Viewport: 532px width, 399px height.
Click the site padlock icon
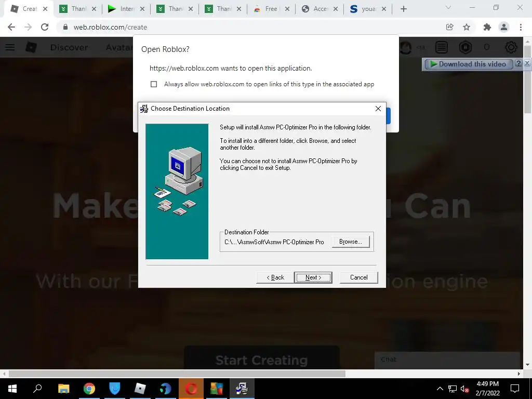pos(65,27)
